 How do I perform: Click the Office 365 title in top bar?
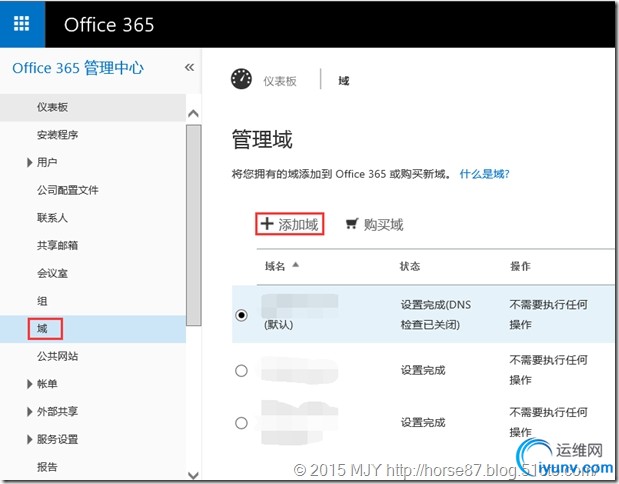pyautogui.click(x=109, y=24)
